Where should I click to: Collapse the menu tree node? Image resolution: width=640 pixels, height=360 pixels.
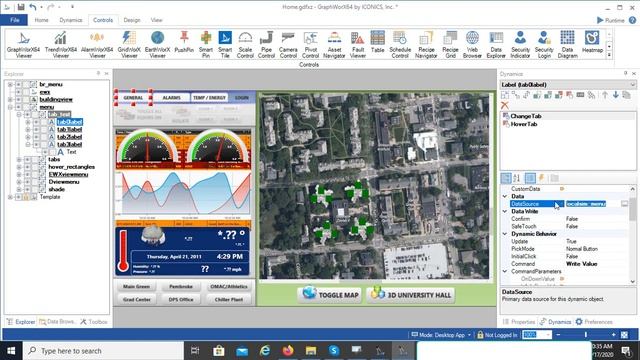coord(10,107)
